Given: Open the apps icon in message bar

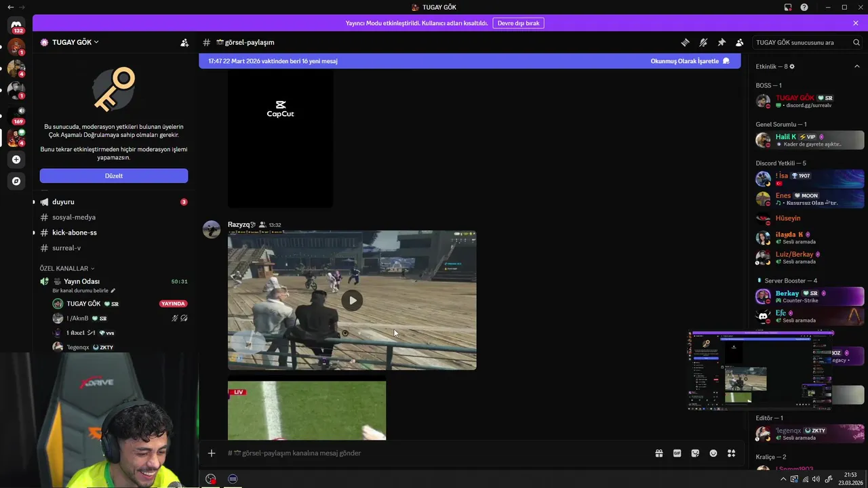Looking at the screenshot, I should (731, 453).
